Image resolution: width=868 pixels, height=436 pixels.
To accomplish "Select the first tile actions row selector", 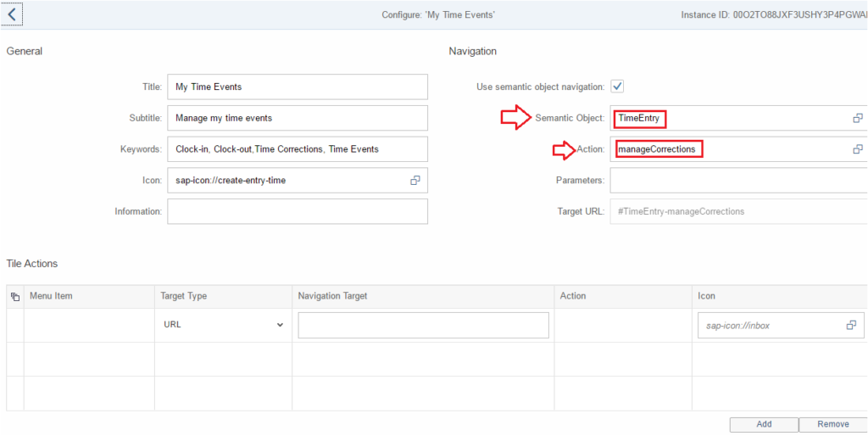I will coord(15,325).
